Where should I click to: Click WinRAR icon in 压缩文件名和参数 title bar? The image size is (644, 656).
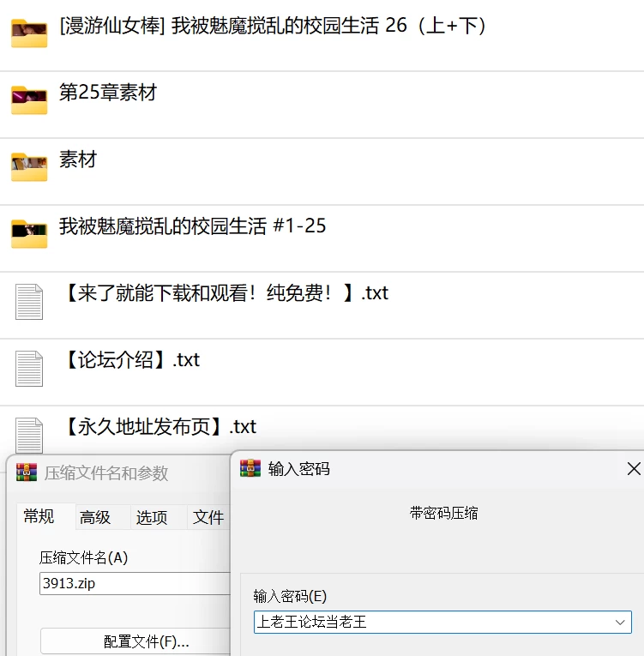pos(27,472)
